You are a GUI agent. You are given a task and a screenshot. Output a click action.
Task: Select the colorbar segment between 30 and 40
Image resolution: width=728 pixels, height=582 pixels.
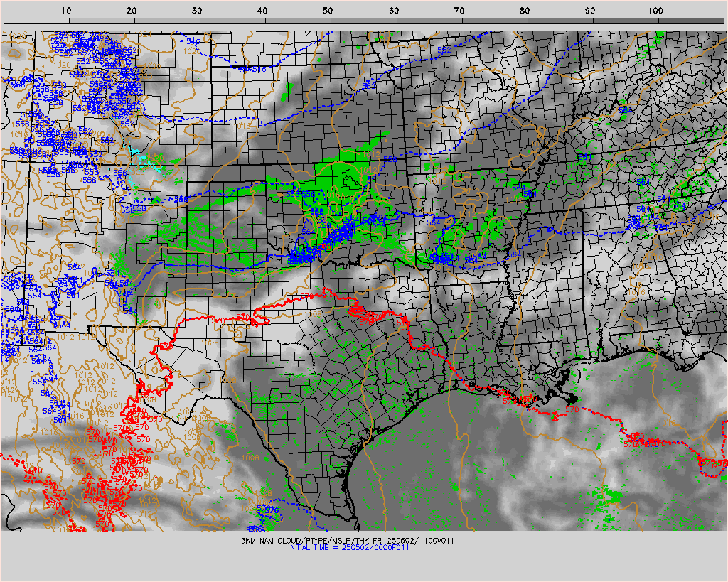[233, 21]
